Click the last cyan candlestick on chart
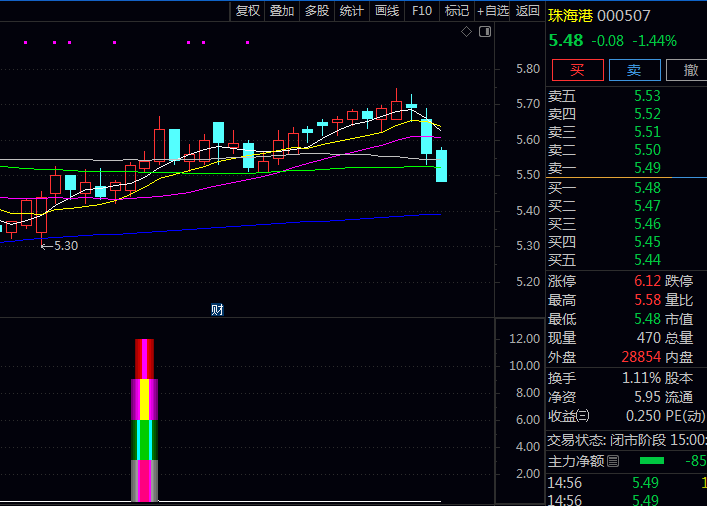This screenshot has height=506, width=707. (441, 166)
